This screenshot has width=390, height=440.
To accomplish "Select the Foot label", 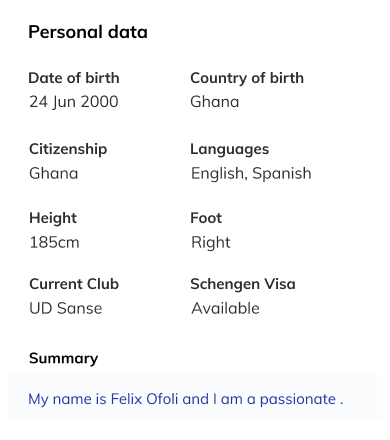I will pyautogui.click(x=206, y=218).
